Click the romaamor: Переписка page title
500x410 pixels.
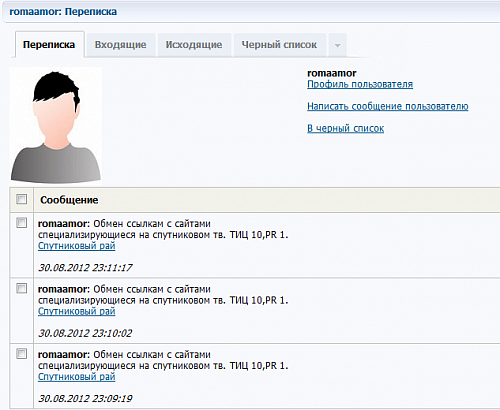point(63,12)
